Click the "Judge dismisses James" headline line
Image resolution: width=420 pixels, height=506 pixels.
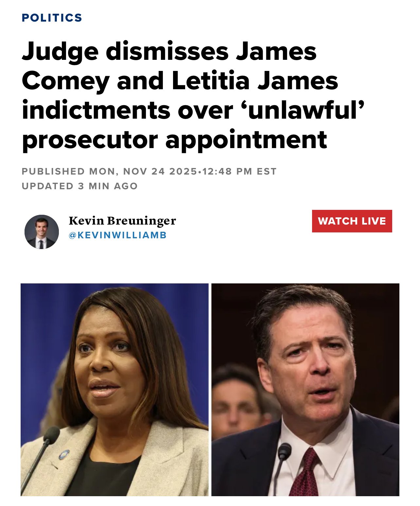click(169, 52)
